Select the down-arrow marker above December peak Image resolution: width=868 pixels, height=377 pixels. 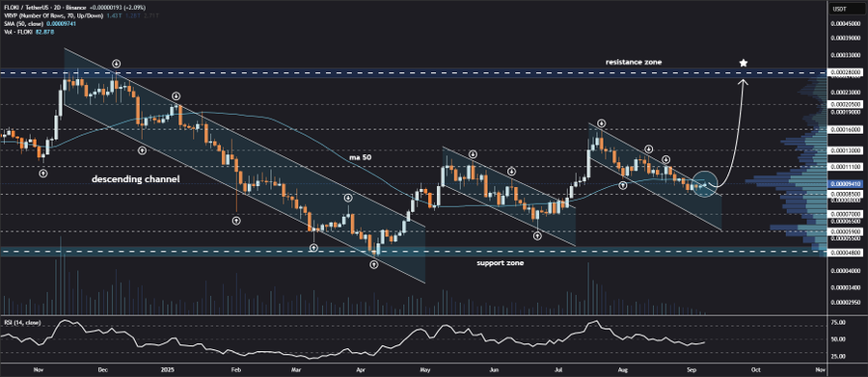117,64
